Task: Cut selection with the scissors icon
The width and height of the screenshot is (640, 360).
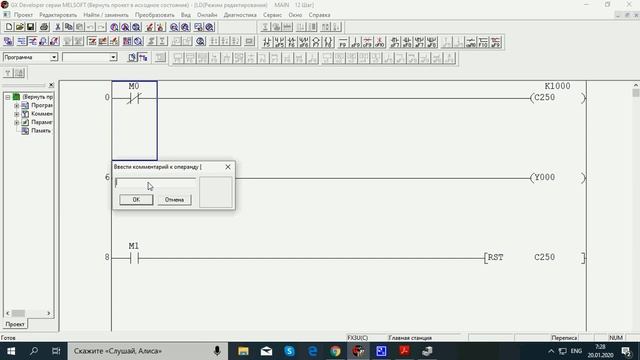Action: point(58,27)
